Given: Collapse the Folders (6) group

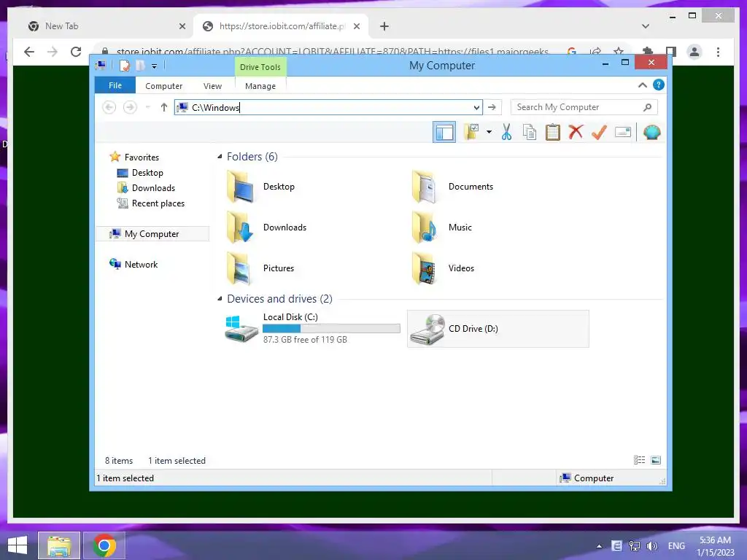Looking at the screenshot, I should click(x=220, y=157).
